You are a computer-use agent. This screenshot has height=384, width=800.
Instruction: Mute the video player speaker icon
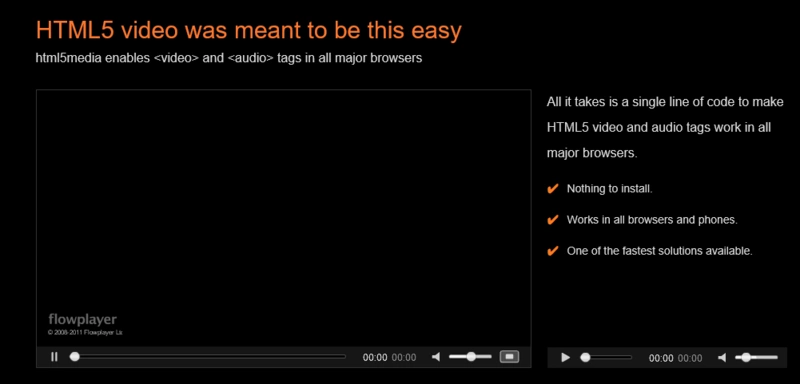pyautogui.click(x=436, y=357)
